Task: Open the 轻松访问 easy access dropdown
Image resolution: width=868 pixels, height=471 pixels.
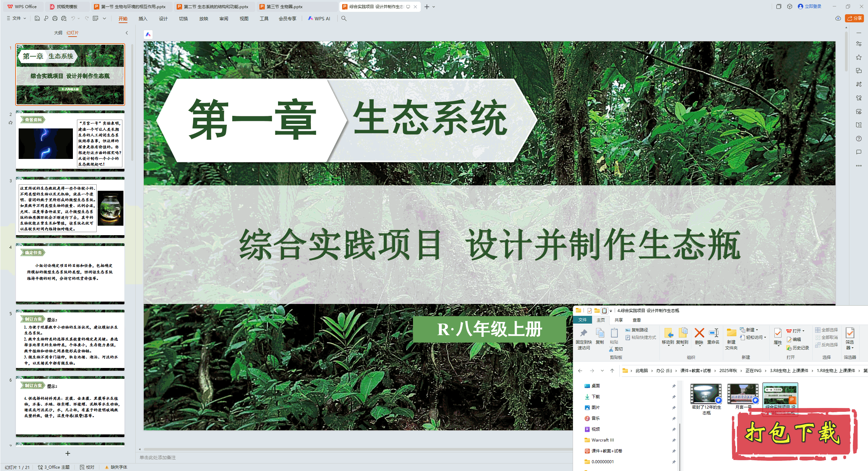Action: (754, 337)
